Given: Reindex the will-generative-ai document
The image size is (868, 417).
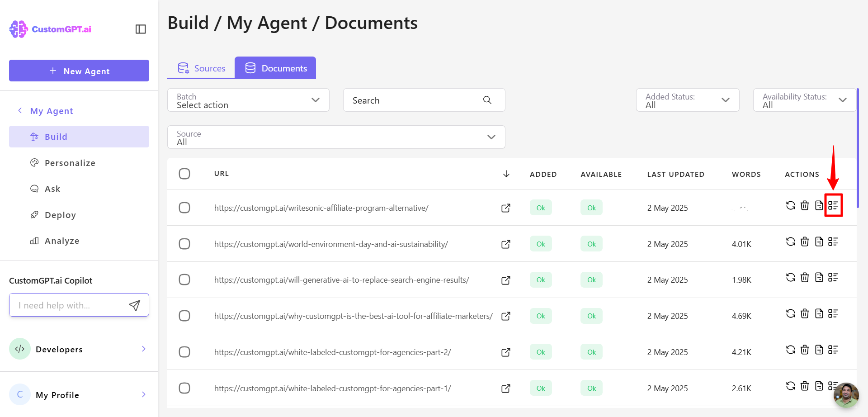Looking at the screenshot, I should point(790,277).
